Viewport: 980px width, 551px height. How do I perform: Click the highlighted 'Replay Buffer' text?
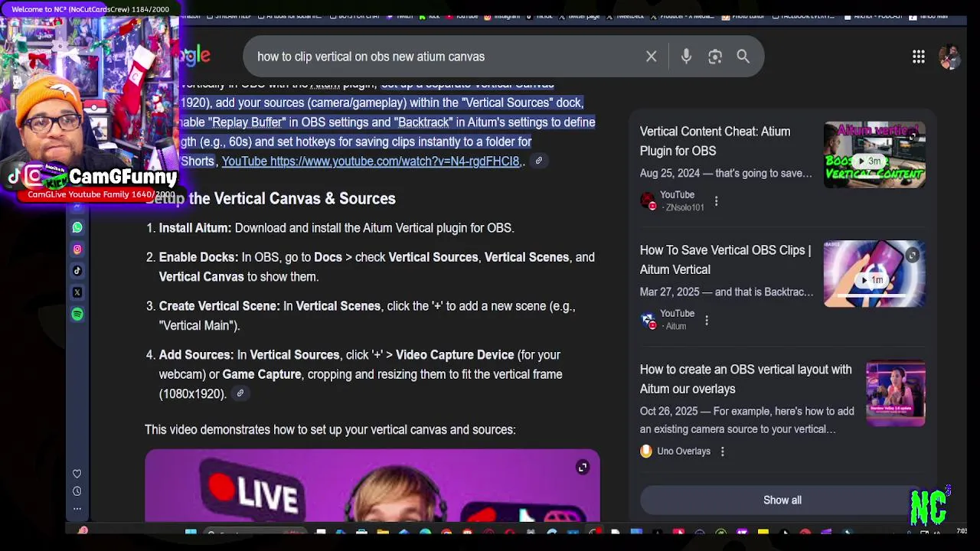pos(247,122)
